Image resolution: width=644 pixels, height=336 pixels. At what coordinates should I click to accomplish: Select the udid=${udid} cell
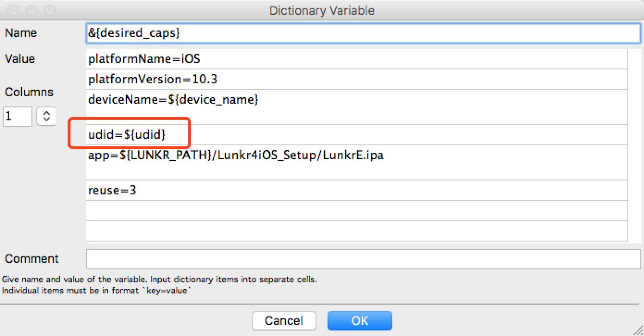point(357,135)
